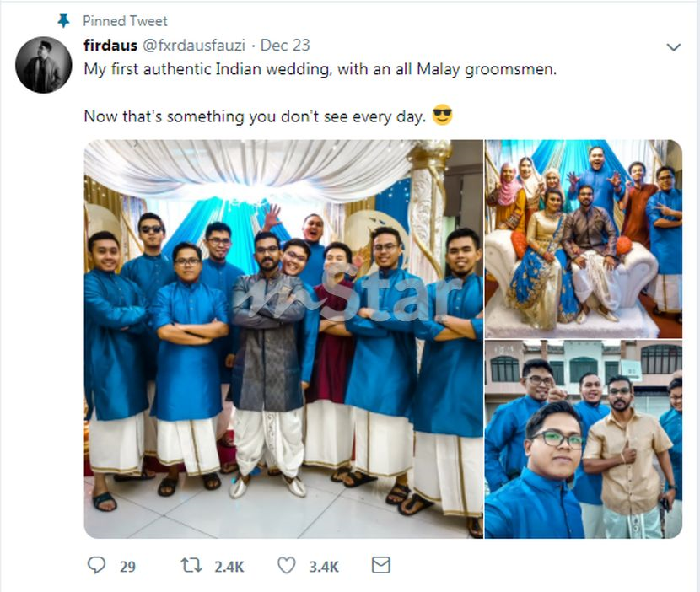Viewport: 700px width, 592px height.
Task: Click the sunglasses emoji in the tweet
Action: coord(442,115)
